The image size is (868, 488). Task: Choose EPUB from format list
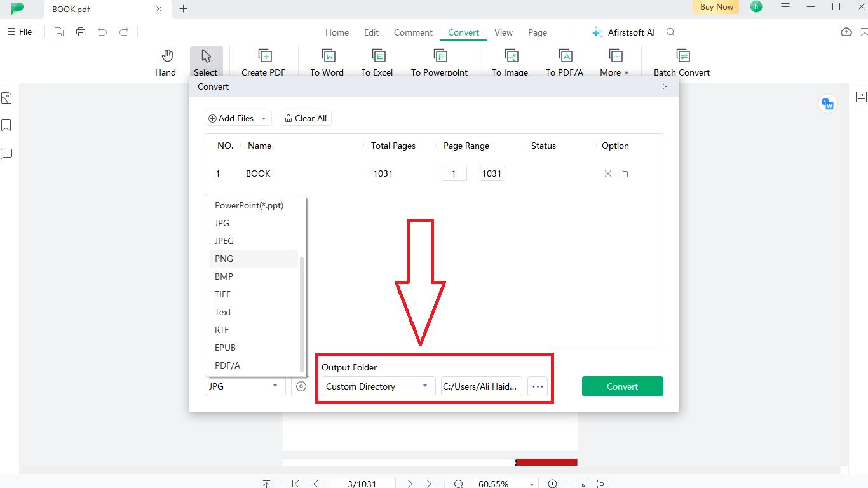[x=253, y=348]
